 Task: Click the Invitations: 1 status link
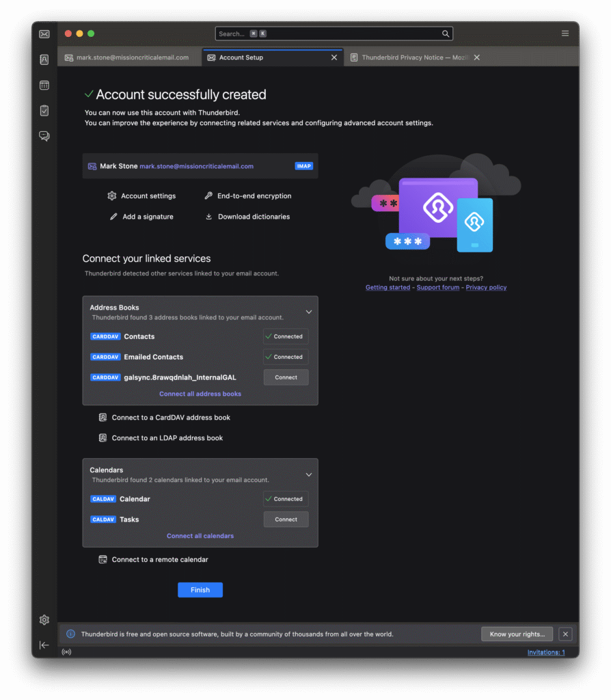tap(546, 652)
